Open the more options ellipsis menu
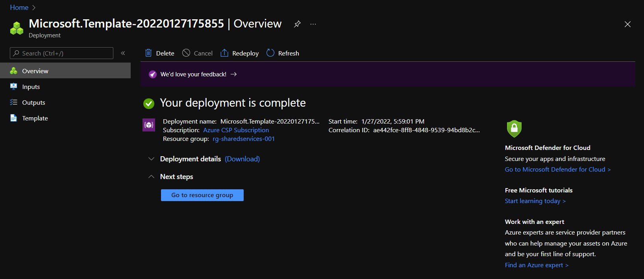 point(313,24)
